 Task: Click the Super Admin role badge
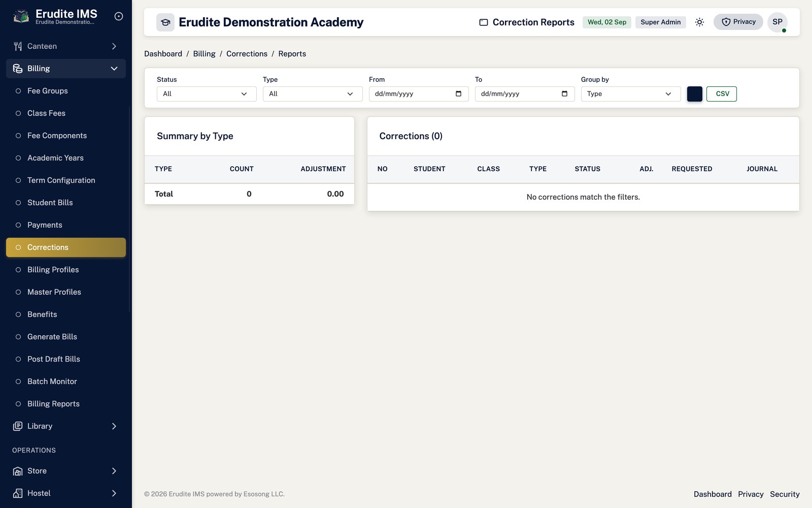pyautogui.click(x=660, y=22)
